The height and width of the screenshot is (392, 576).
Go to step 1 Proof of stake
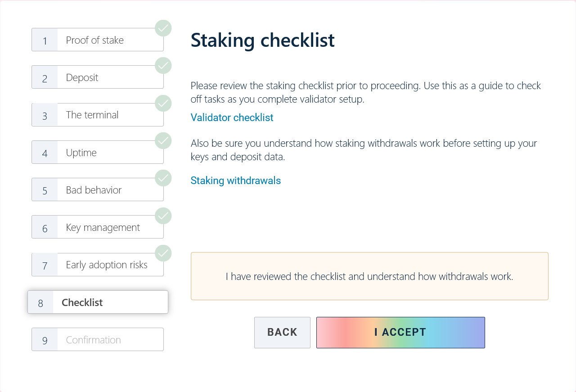point(97,40)
